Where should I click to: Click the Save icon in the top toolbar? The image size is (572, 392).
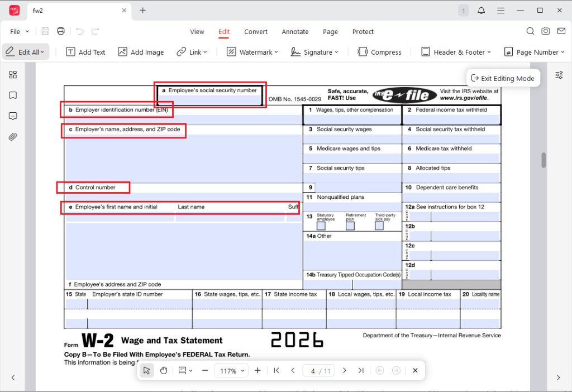45,31
